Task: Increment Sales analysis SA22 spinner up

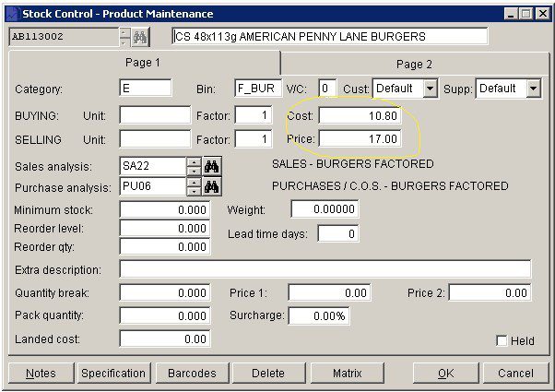Action: point(194,162)
